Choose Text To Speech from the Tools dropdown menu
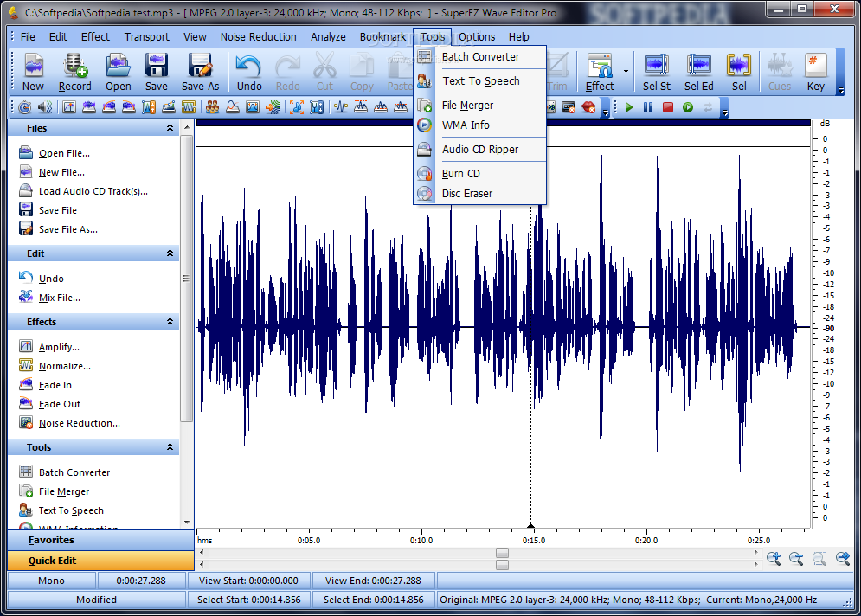The height and width of the screenshot is (616, 861). (480, 81)
